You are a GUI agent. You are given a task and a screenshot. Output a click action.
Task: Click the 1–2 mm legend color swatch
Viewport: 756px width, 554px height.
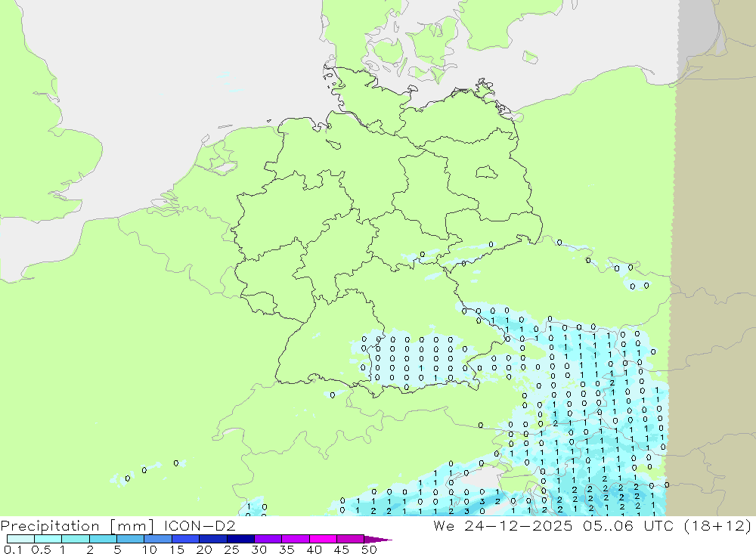[x=76, y=539]
